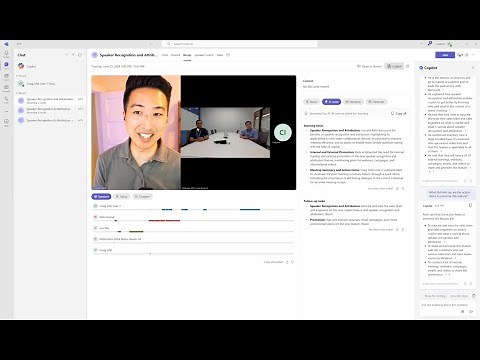Select the Rishi Kumar speaker row
The height and width of the screenshot is (360, 480).
tap(194, 217)
